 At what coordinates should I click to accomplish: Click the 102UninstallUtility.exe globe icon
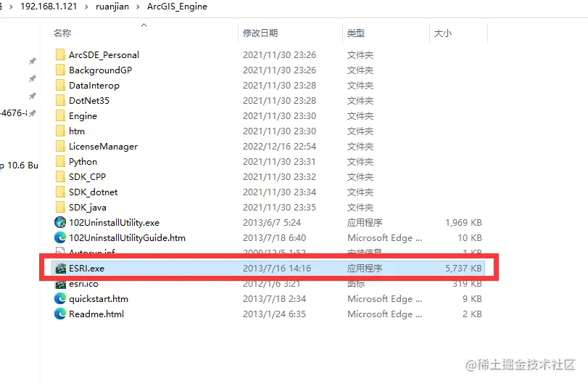[x=60, y=222]
